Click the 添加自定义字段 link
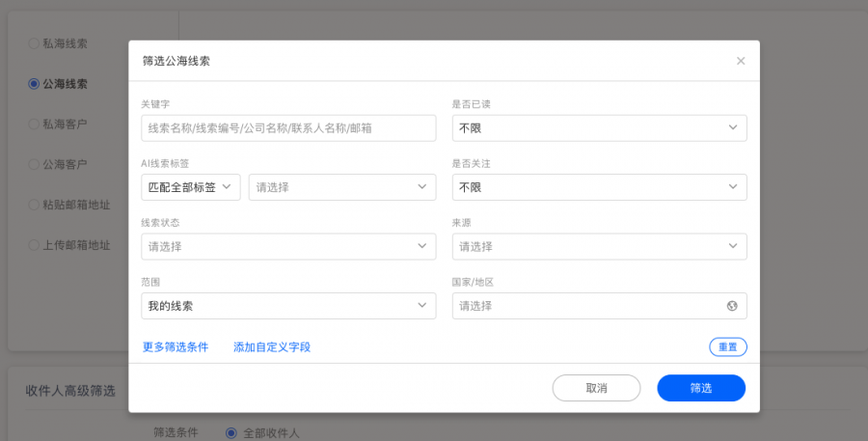868x441 pixels. [272, 346]
